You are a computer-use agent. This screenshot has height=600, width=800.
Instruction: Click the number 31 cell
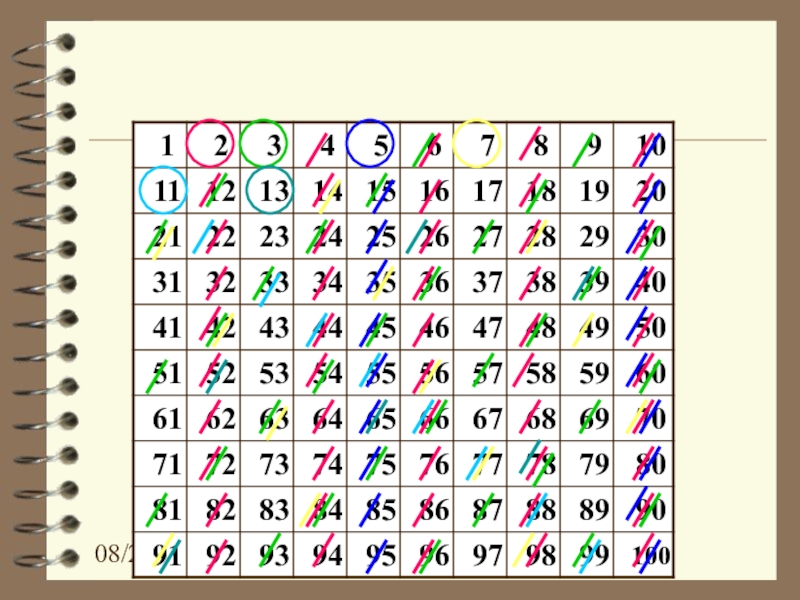(160, 281)
